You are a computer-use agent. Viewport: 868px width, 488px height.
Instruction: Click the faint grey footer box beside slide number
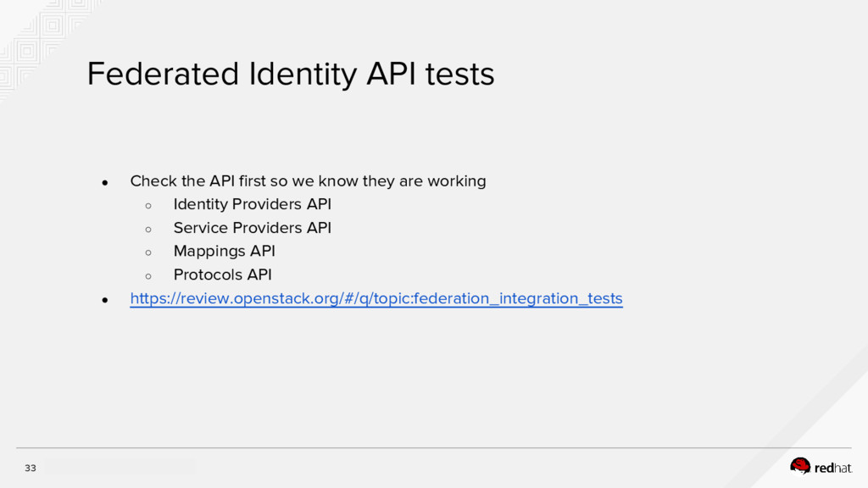tap(119, 467)
